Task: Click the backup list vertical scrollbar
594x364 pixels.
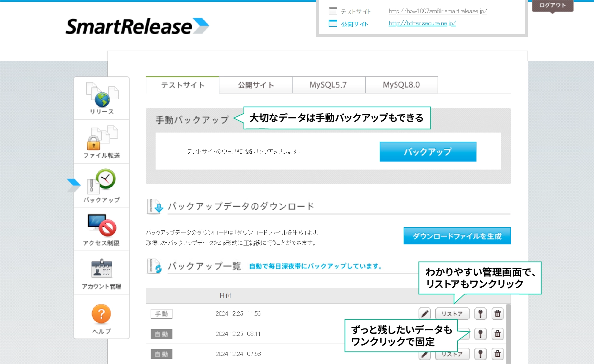Action: coord(508,333)
